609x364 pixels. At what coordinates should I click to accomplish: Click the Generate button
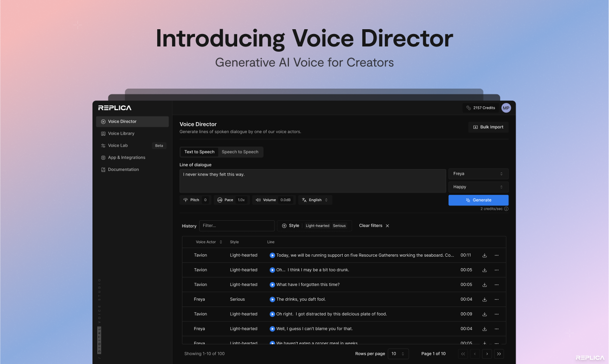(478, 200)
